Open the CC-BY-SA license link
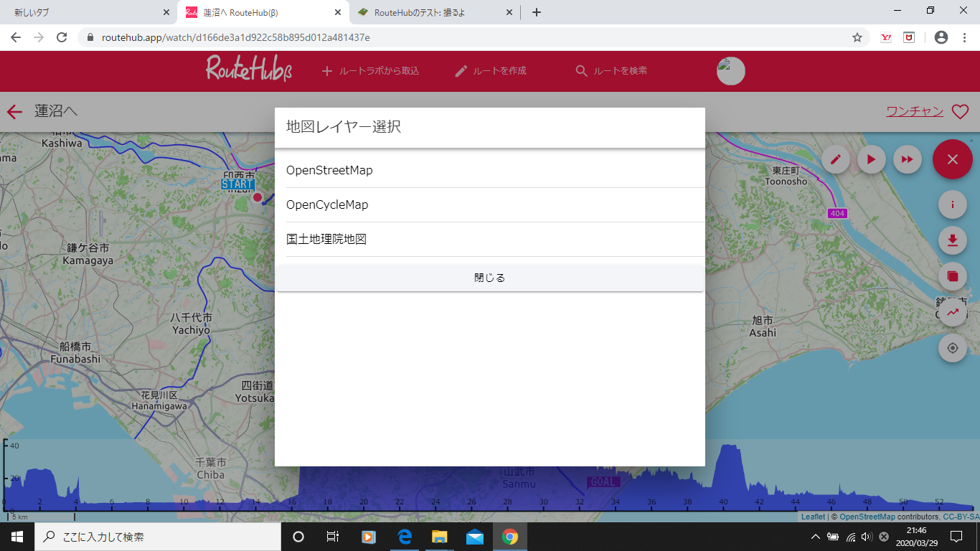Viewport: 980px width, 551px height. pos(961,517)
